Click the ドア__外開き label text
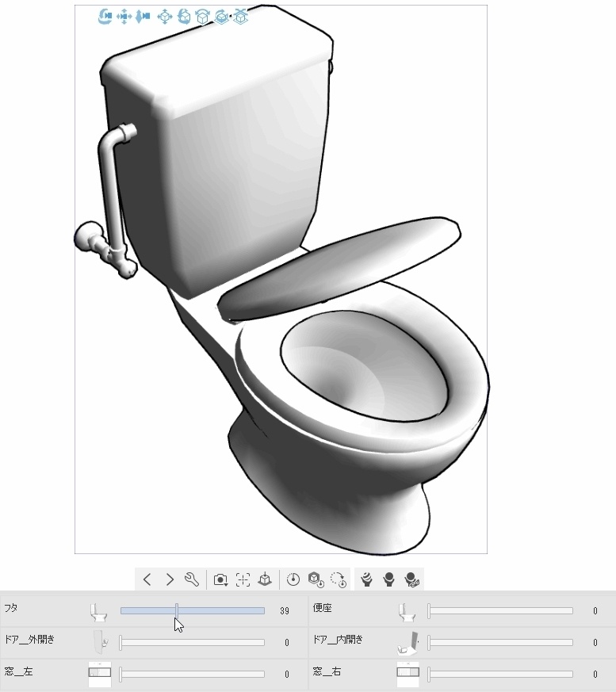The width and height of the screenshot is (616, 692). pyautogui.click(x=29, y=640)
